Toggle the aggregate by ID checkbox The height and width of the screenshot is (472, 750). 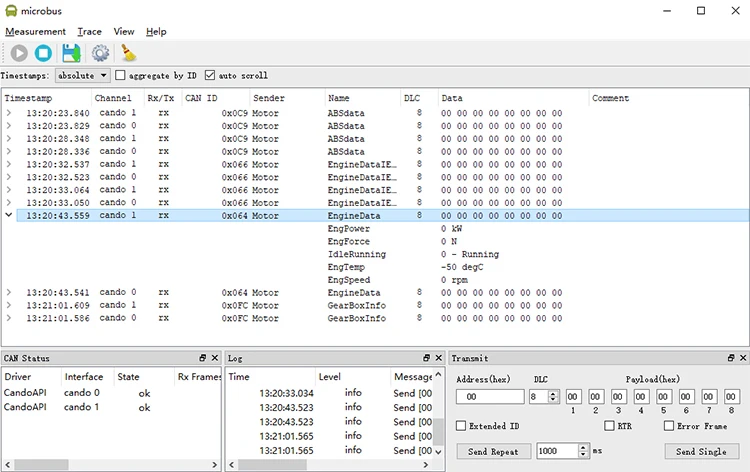point(120,76)
